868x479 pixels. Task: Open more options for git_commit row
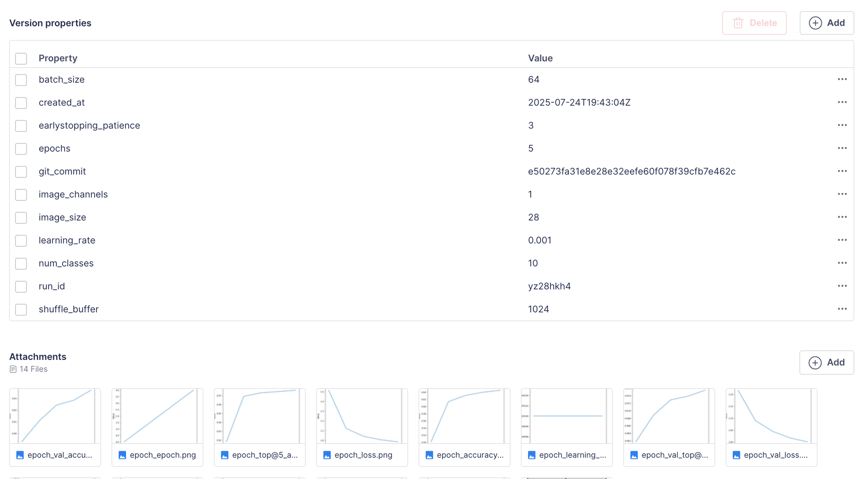click(842, 171)
